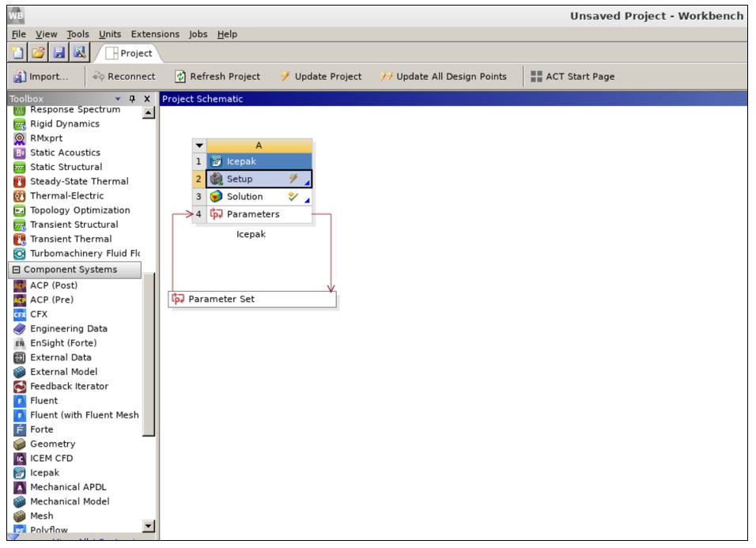Image resolution: width=756 pixels, height=548 pixels.
Task: Select Mechanical Model component system
Action: click(x=70, y=502)
